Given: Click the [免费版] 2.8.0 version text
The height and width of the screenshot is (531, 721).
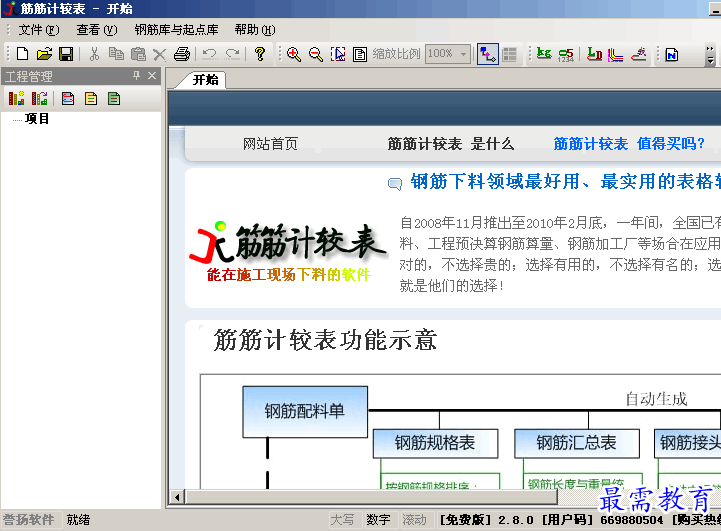Looking at the screenshot, I should point(486,520).
